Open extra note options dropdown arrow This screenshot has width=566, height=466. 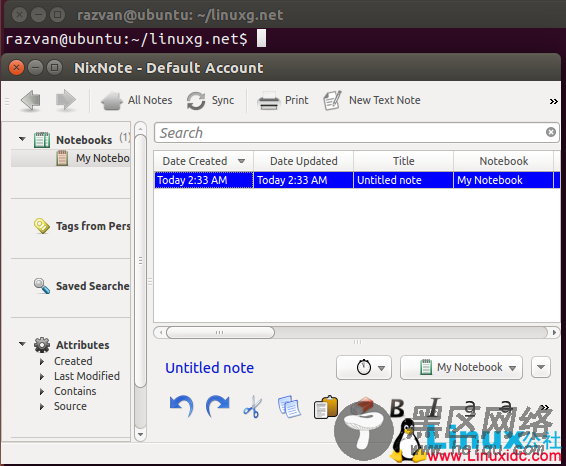click(x=541, y=367)
